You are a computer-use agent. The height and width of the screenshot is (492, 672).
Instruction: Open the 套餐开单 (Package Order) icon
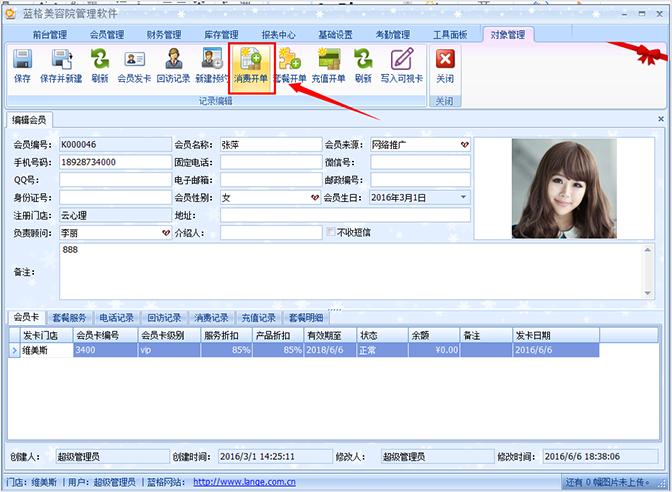(x=290, y=66)
